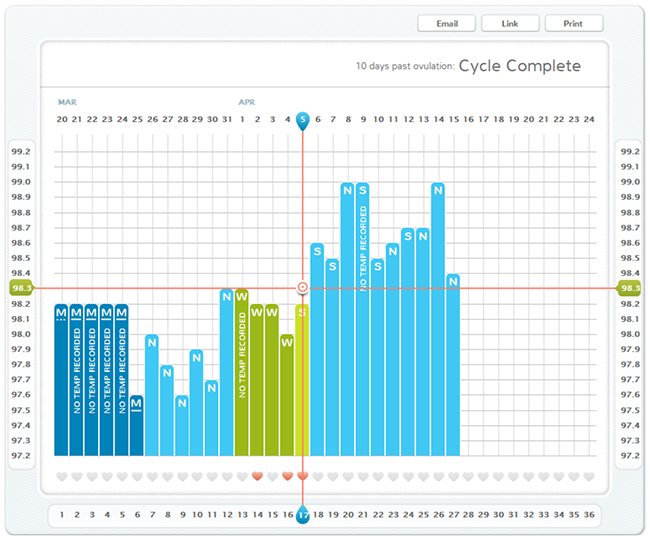This screenshot has height=539, width=650.
Task: Toggle the red heart under cycle day 14
Action: (257, 476)
